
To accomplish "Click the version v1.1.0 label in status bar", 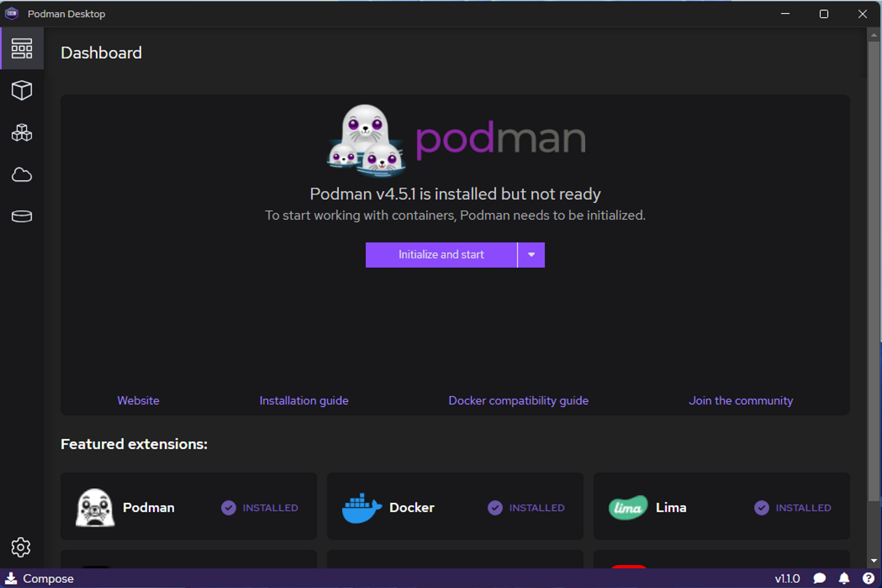I will tap(787, 578).
